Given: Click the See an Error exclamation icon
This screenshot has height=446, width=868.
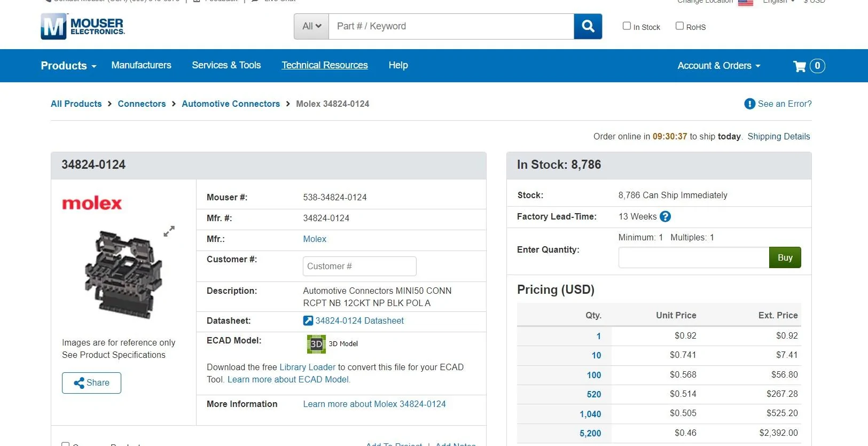Looking at the screenshot, I should click(x=750, y=104).
